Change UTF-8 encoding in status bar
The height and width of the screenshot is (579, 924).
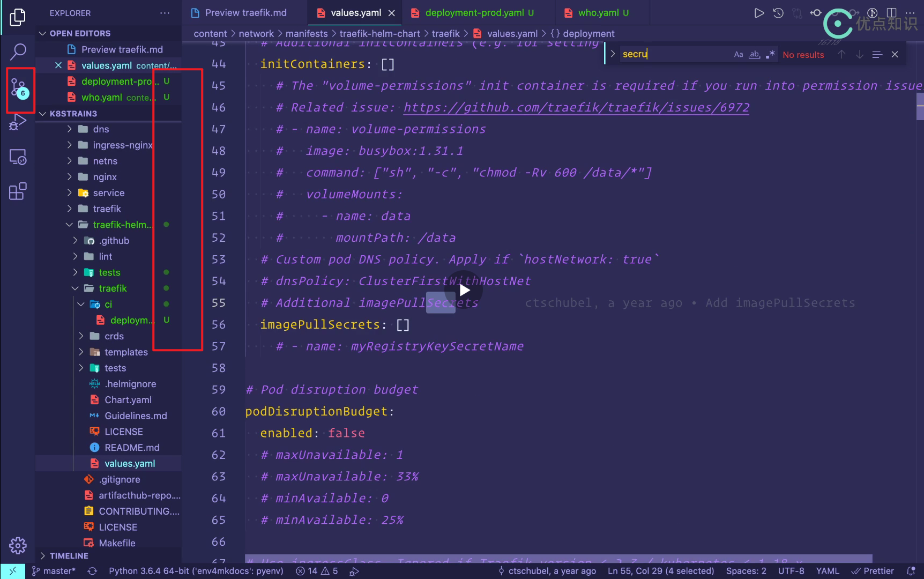tap(791, 571)
